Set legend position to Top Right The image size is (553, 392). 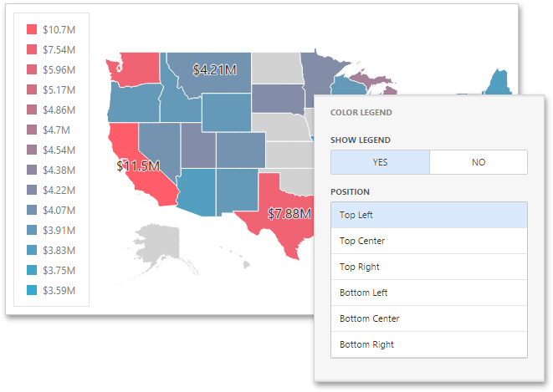428,267
